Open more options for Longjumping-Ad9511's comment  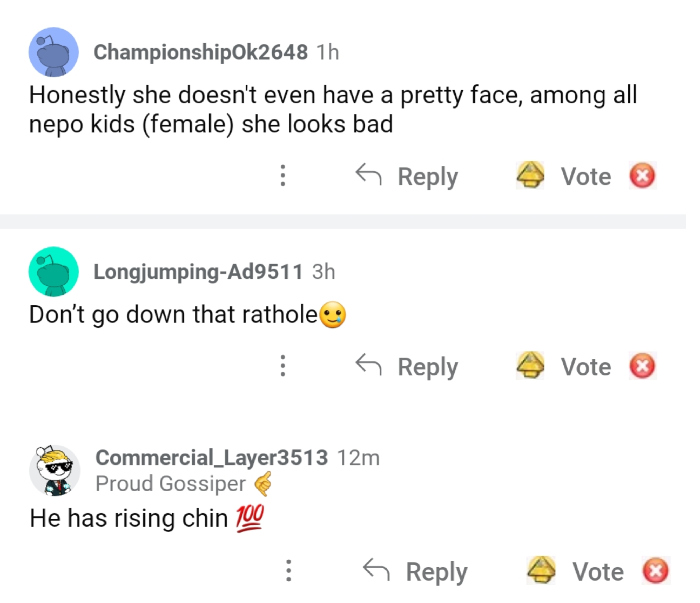point(283,367)
